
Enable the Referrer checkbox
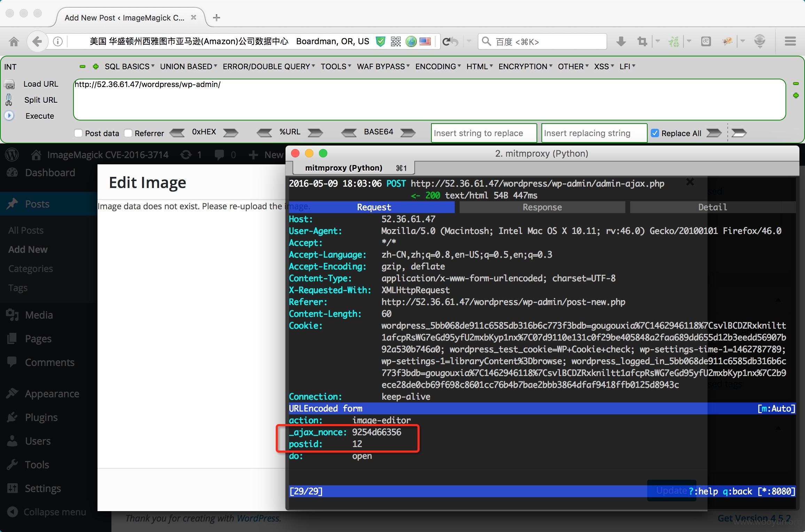click(x=128, y=133)
